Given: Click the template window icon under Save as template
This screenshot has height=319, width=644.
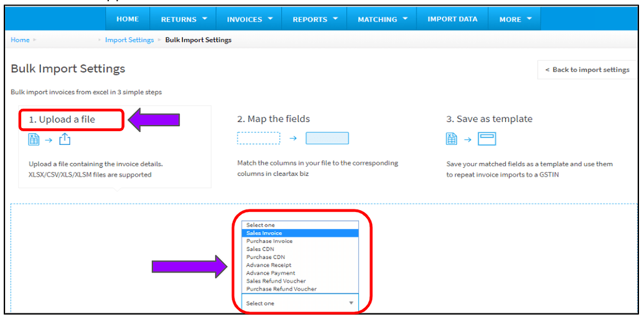Looking at the screenshot, I should [x=487, y=139].
